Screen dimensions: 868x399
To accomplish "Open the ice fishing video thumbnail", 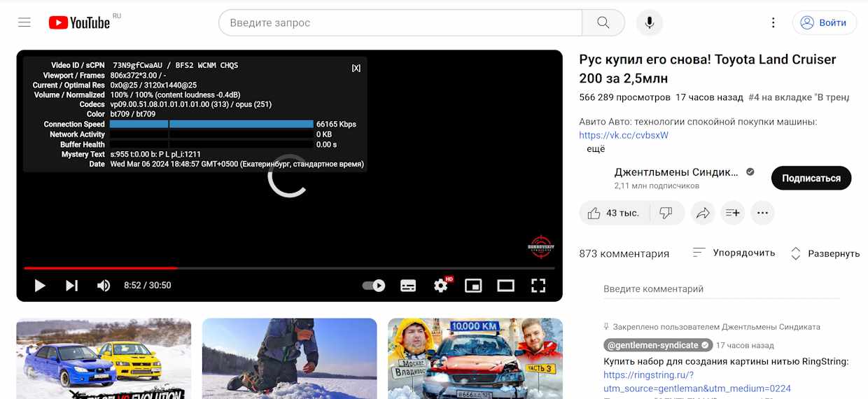I will tap(289, 358).
